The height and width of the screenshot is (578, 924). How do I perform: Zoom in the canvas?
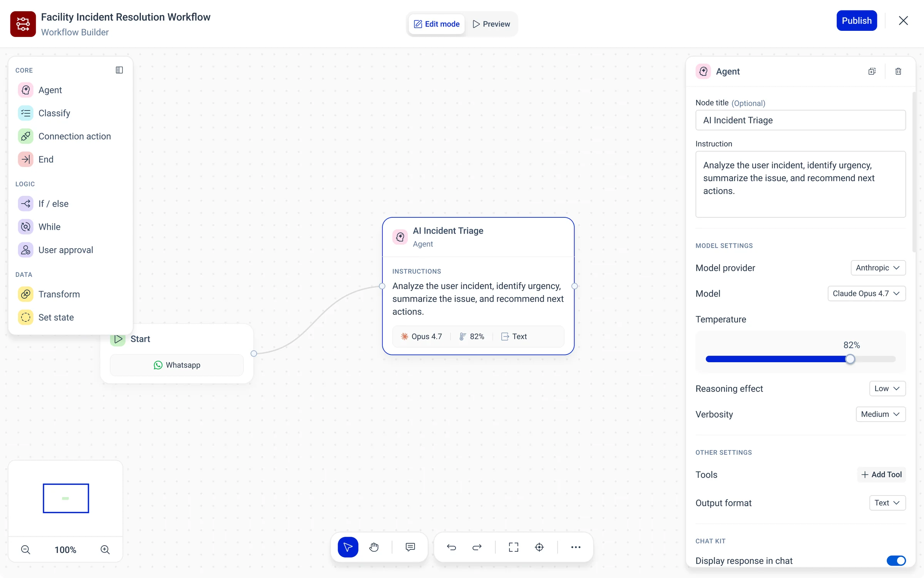click(105, 549)
